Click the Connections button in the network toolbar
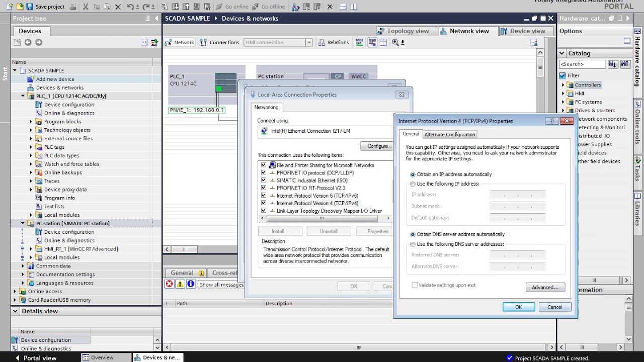The height and width of the screenshot is (362, 644). (x=220, y=42)
